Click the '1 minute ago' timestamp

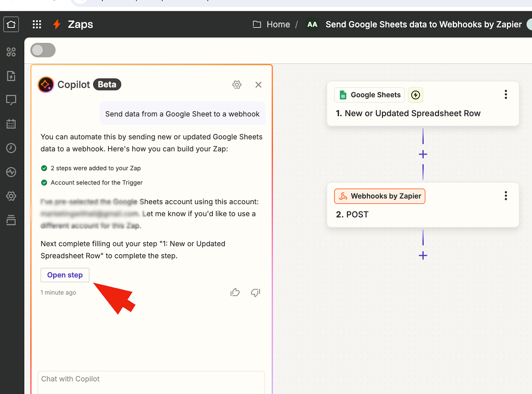point(59,293)
